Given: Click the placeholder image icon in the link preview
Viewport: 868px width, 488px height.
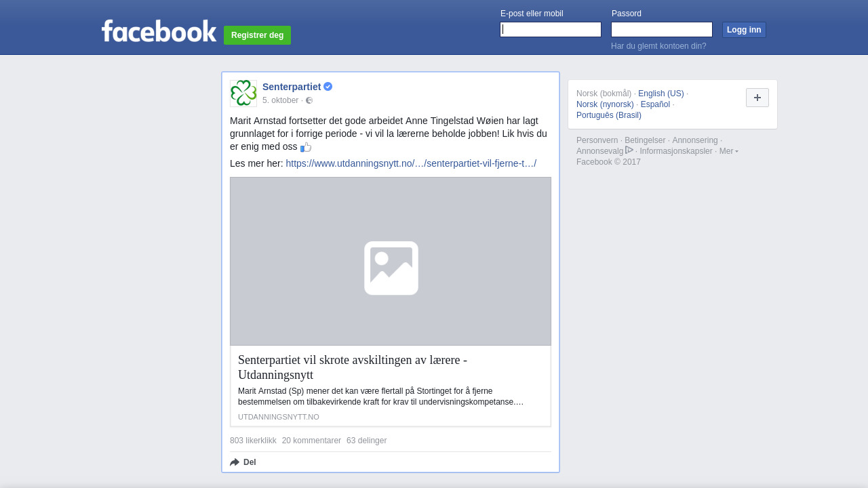Looking at the screenshot, I should 391,268.
